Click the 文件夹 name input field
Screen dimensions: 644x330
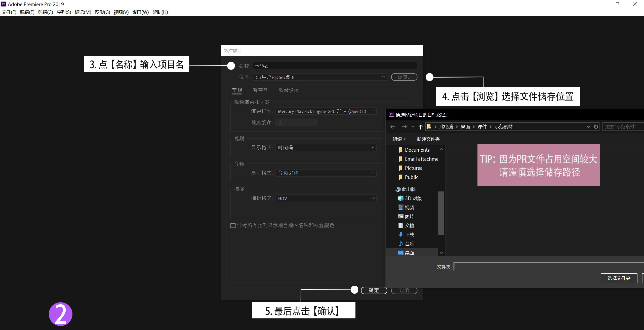549,267
